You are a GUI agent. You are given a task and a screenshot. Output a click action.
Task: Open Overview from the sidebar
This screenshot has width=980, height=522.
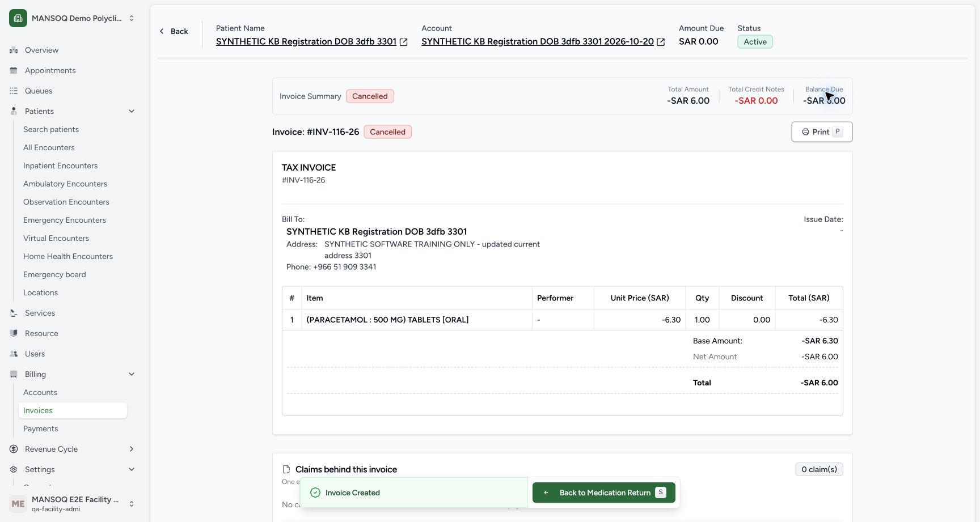[41, 50]
